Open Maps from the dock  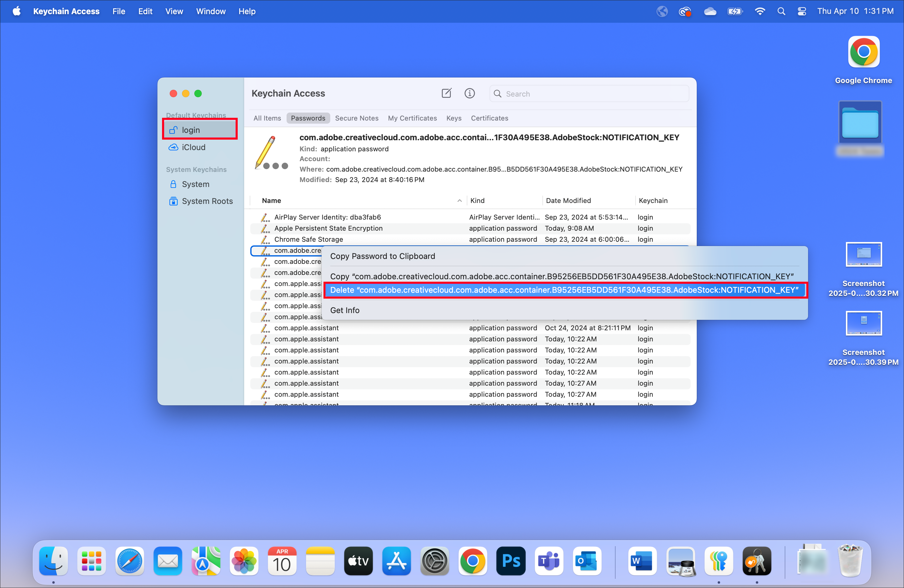(x=206, y=561)
